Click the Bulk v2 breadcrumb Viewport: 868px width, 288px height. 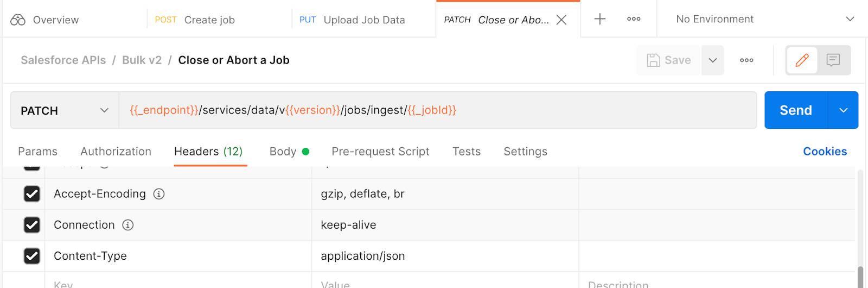(x=142, y=60)
